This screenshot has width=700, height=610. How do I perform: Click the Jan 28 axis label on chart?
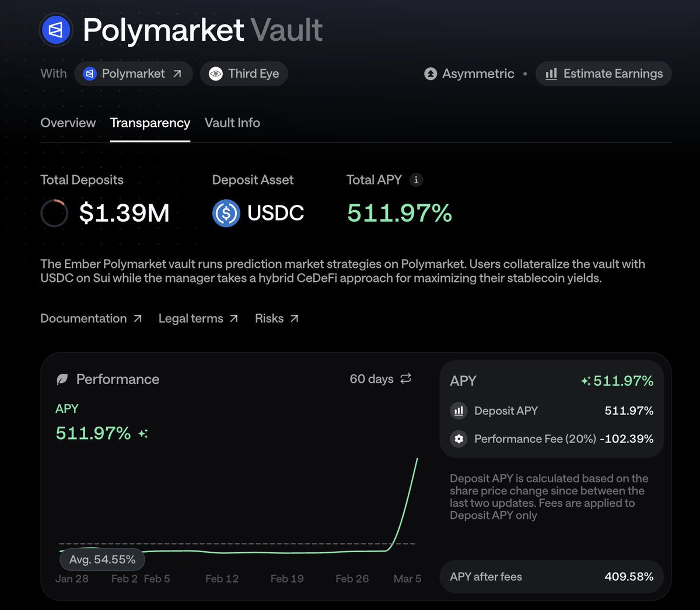[72, 578]
